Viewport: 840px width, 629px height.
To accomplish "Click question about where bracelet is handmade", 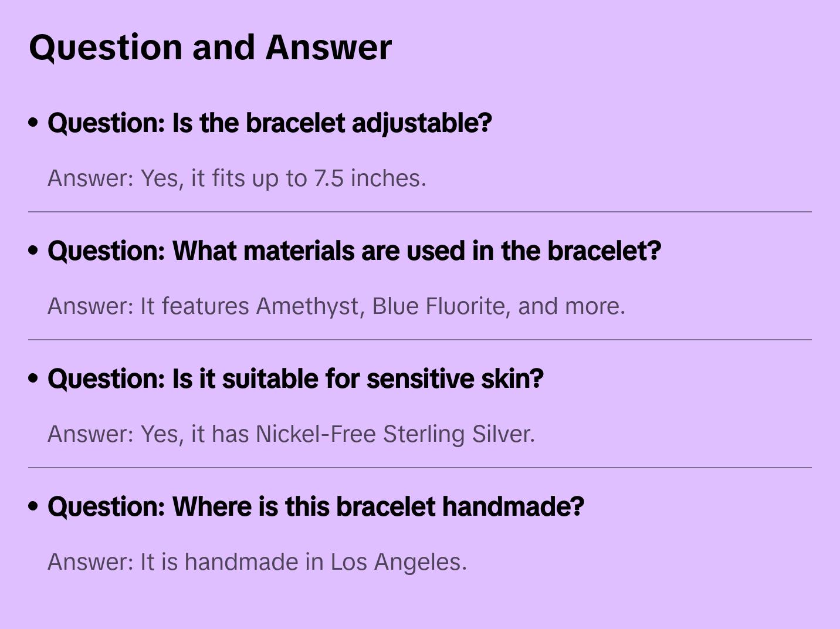I will tap(316, 506).
